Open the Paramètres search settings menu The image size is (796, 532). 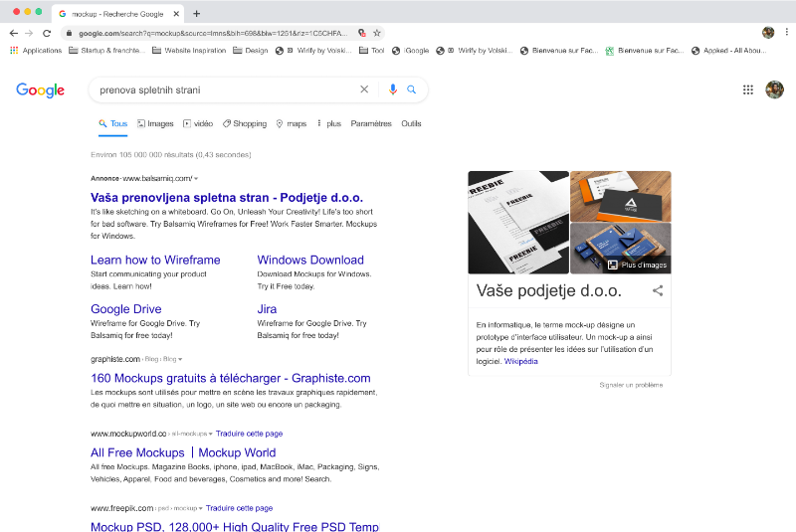point(371,124)
